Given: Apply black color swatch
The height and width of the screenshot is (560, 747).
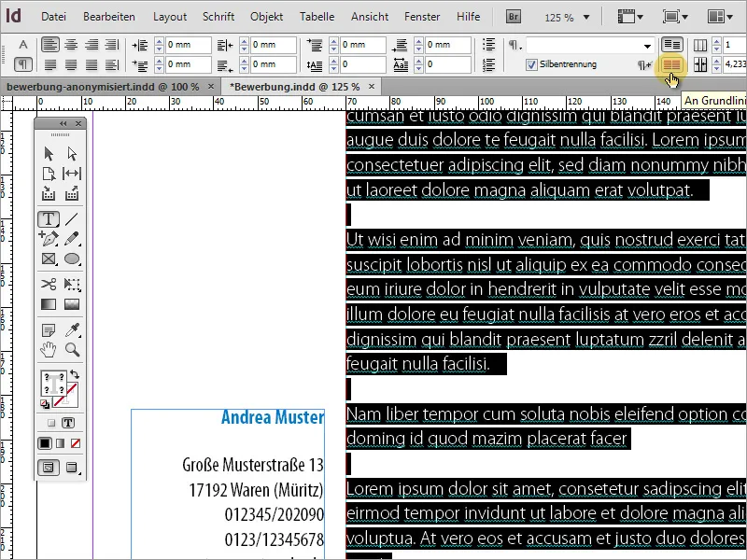Looking at the screenshot, I should [x=44, y=443].
